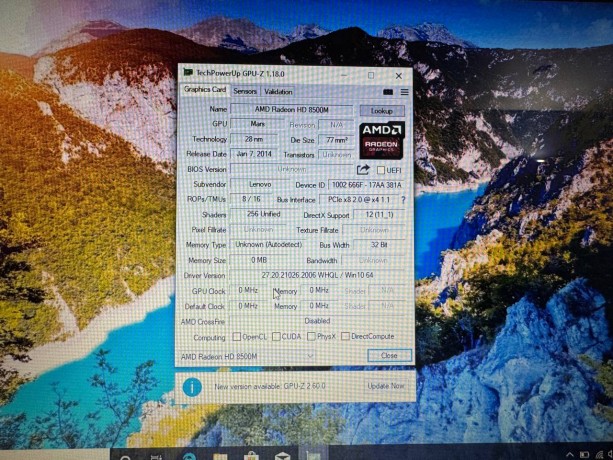Click the Shaders value 256 Unified
The height and width of the screenshot is (460, 613).
tap(263, 214)
